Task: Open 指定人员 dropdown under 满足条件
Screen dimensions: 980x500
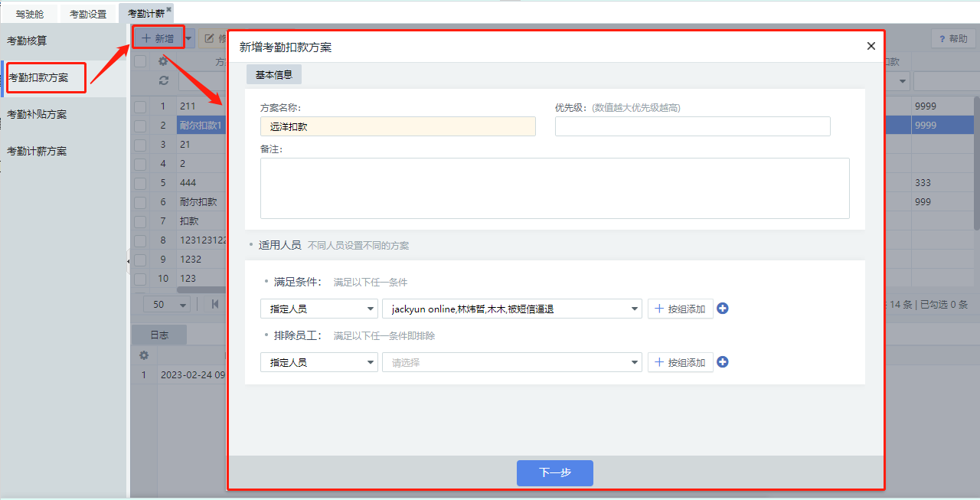Action: 319,309
